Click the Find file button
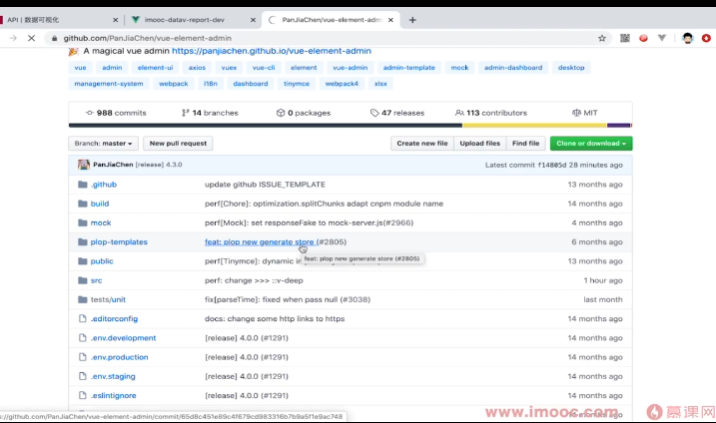 pyautogui.click(x=526, y=143)
